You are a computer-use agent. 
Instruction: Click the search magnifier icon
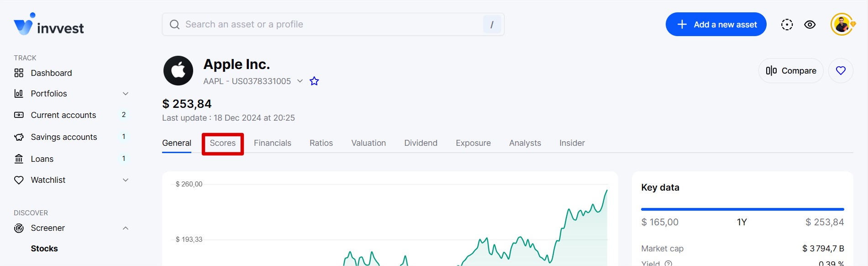(174, 25)
